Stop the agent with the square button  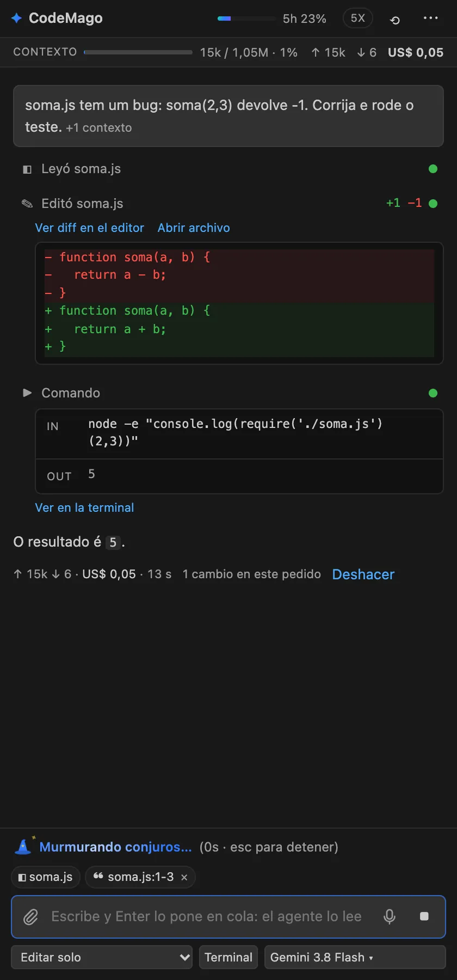point(424,917)
